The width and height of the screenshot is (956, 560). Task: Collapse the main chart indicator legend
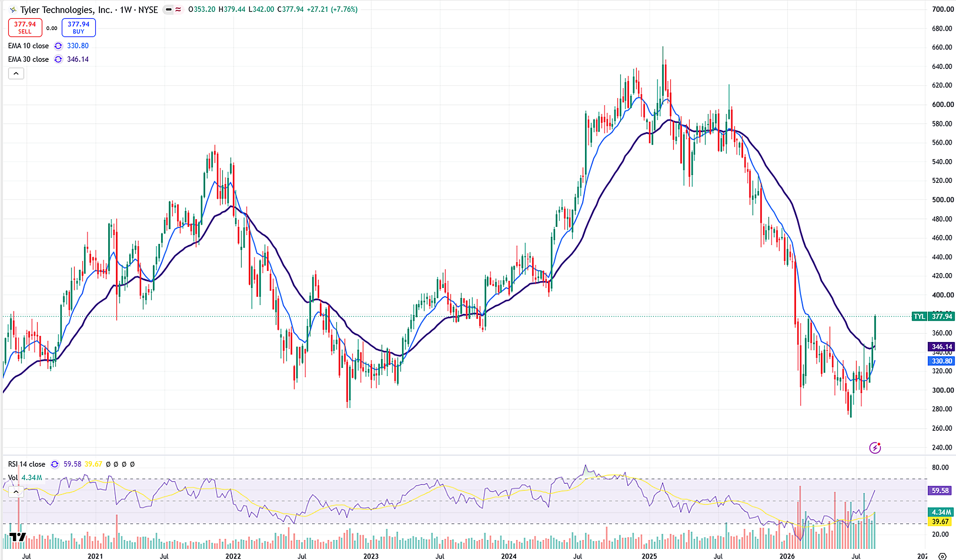(16, 73)
